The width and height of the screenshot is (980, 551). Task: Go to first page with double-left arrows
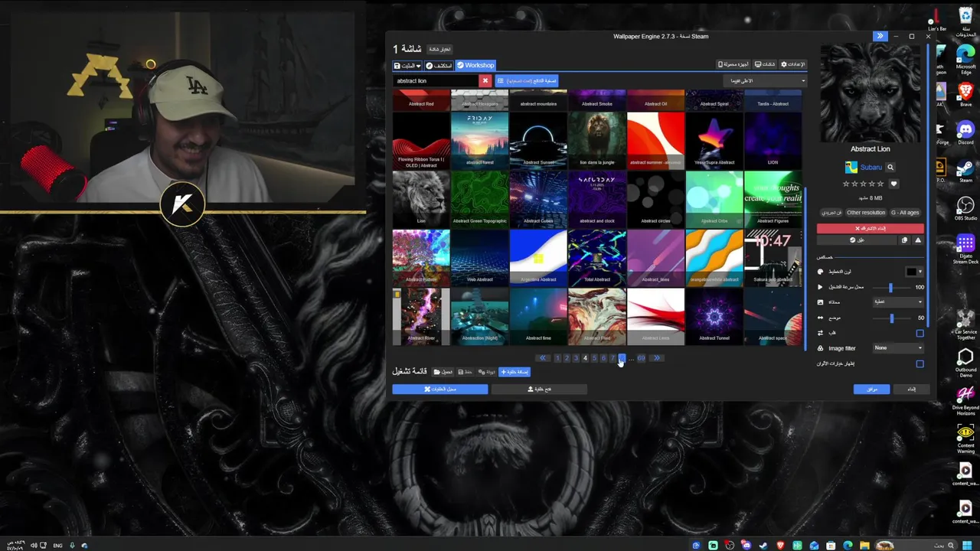(543, 358)
